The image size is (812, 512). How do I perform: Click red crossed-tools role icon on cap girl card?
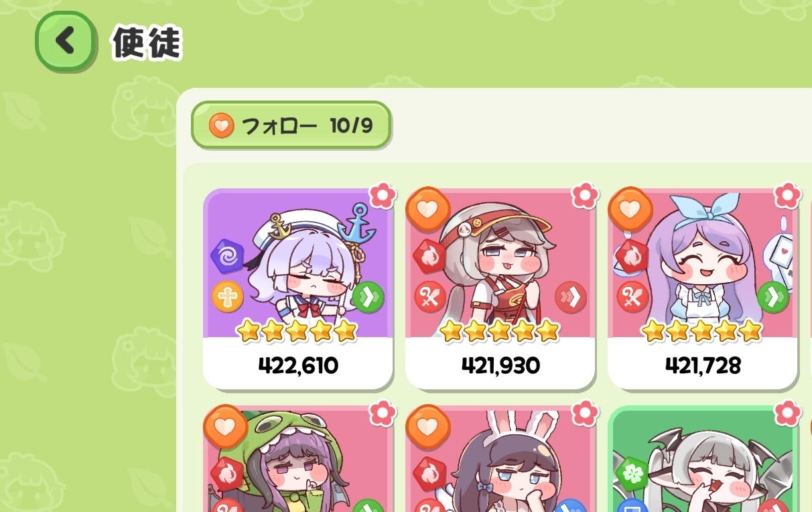pos(430,297)
